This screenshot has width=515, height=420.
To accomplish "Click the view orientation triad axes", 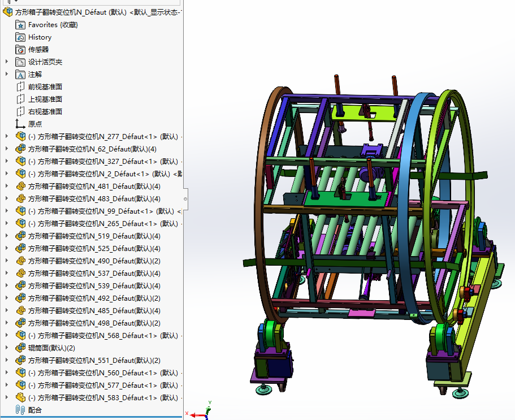I will point(200,411).
